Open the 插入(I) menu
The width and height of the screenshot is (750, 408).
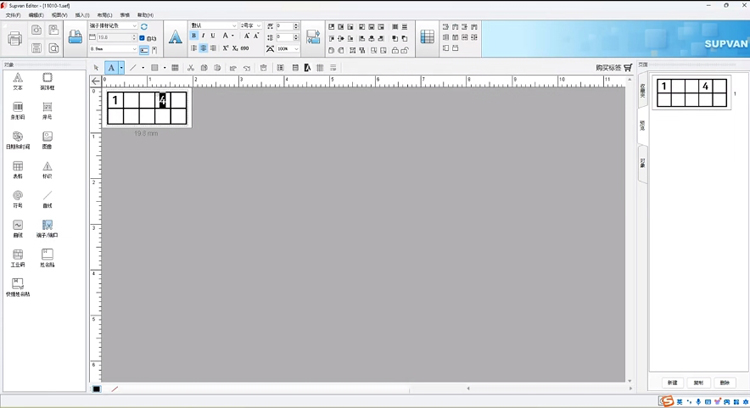pos(82,15)
